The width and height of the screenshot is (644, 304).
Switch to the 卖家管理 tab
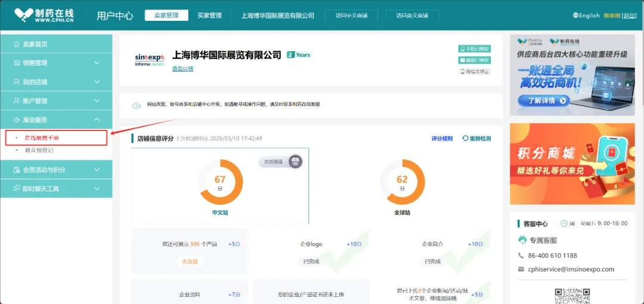tap(166, 15)
